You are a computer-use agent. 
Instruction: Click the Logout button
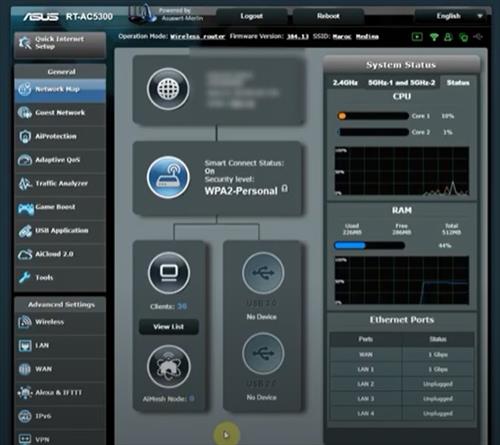252,16
